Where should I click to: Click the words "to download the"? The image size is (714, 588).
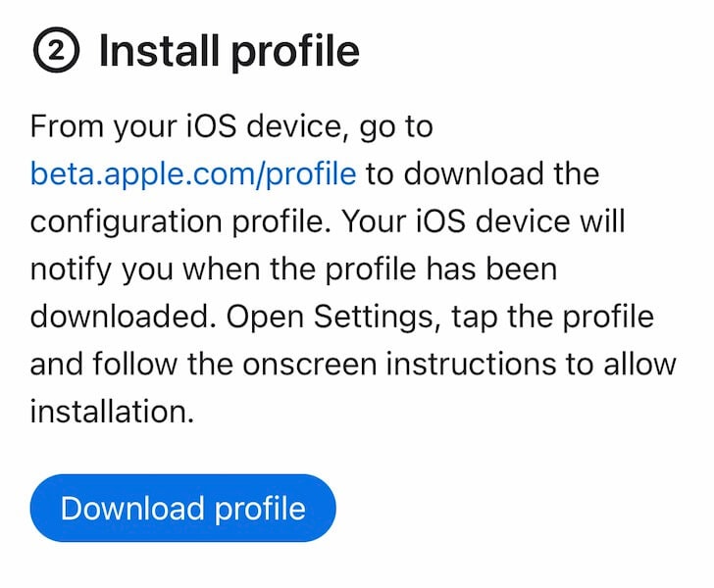click(484, 173)
